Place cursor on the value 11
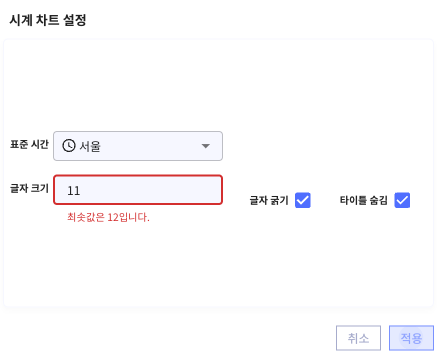This screenshot has height=362, width=438. coord(74,191)
